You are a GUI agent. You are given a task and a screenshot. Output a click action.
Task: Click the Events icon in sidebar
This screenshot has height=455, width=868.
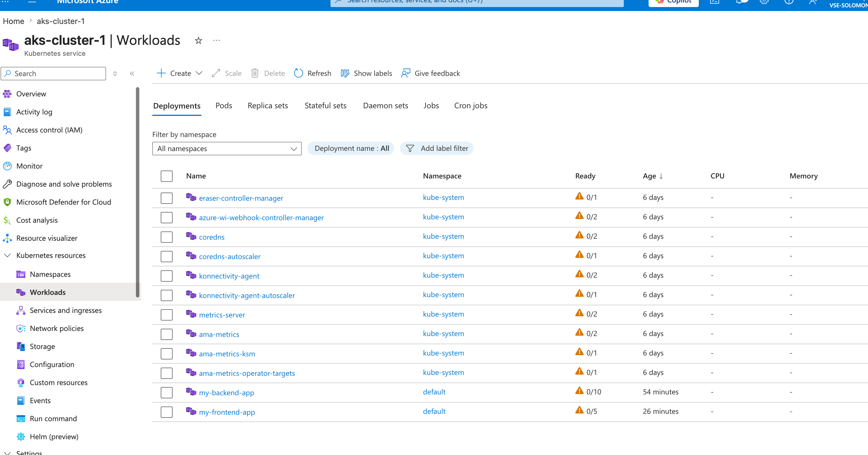coord(21,401)
